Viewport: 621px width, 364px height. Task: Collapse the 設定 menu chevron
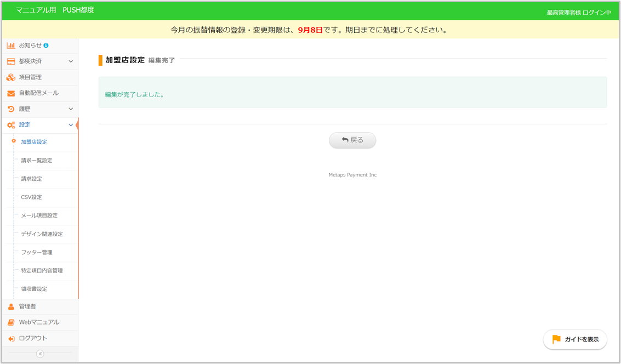pyautogui.click(x=71, y=125)
